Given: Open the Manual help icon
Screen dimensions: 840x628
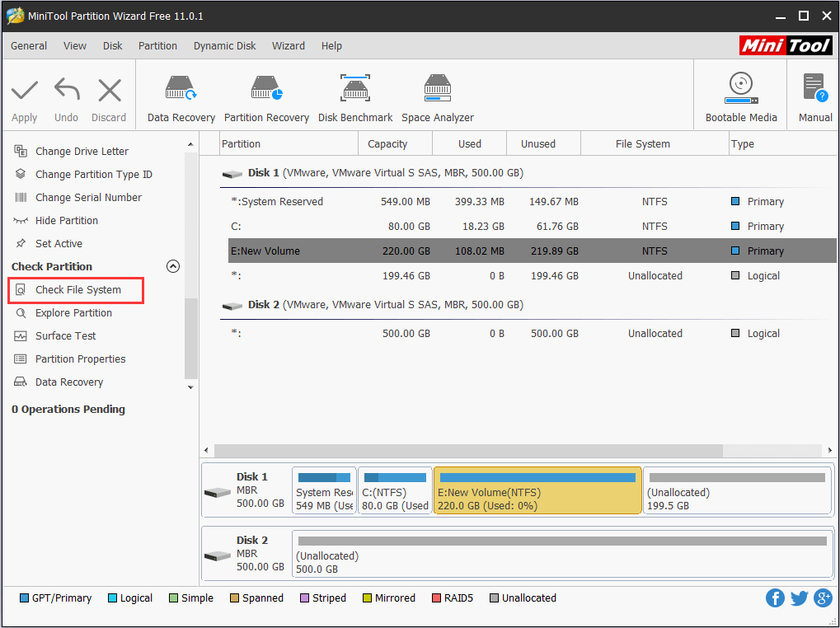Looking at the screenshot, I should pyautogui.click(x=814, y=95).
